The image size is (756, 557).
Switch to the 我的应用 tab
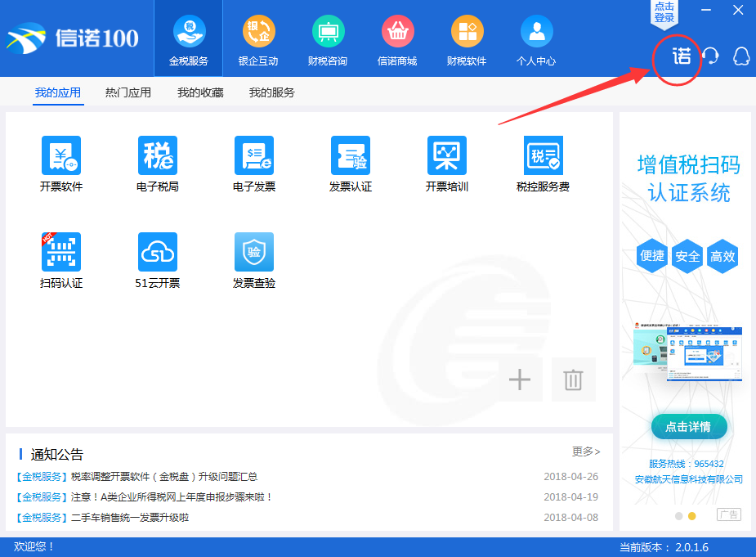tap(58, 92)
